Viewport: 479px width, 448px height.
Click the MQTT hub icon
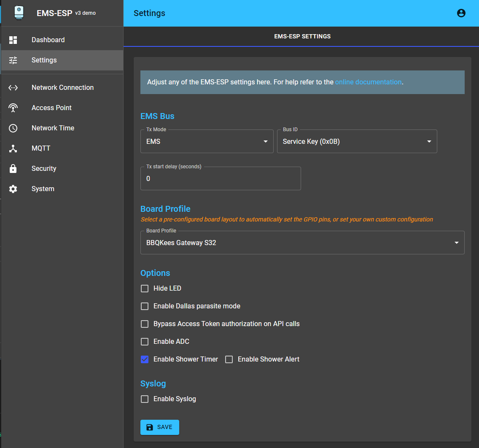[x=13, y=148]
